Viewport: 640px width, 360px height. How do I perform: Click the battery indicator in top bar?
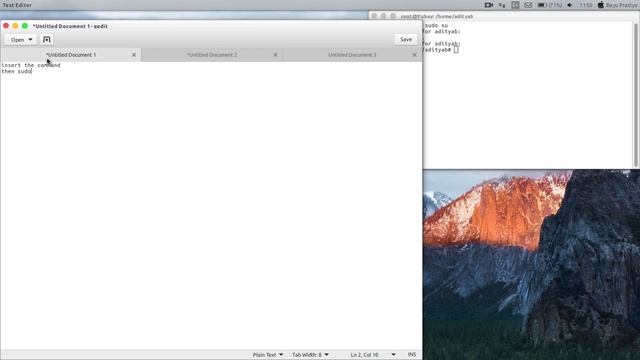tap(549, 5)
